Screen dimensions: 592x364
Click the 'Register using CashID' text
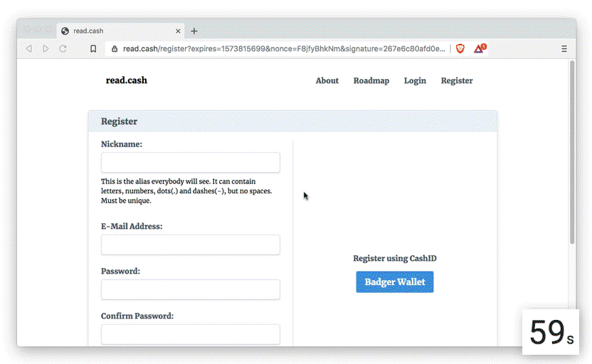(x=394, y=258)
